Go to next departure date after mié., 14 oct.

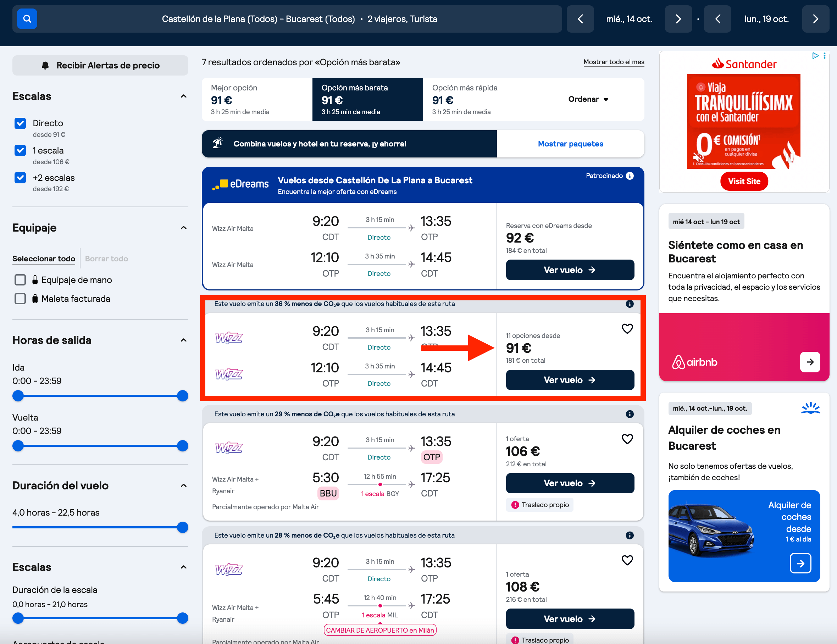(x=678, y=19)
